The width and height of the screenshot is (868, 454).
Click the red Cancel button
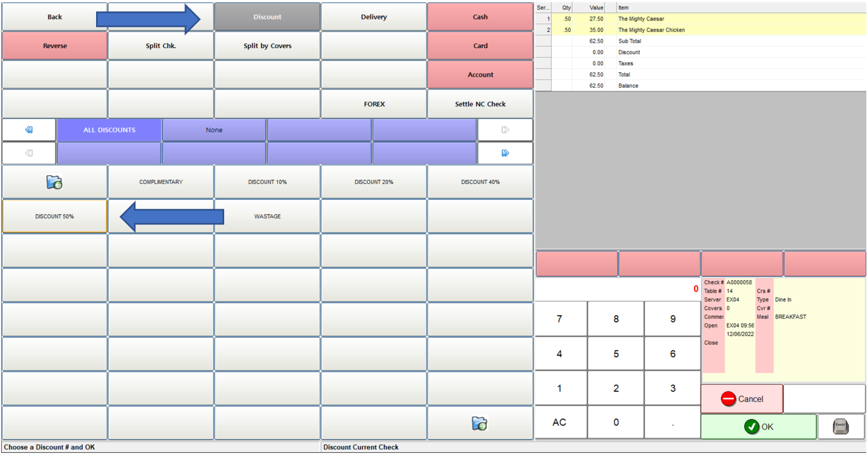[x=742, y=399]
